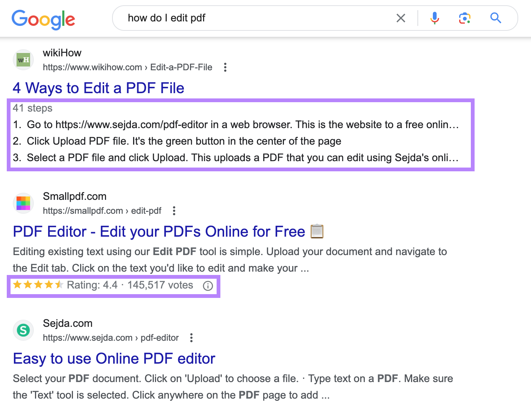
Task: Select the microphone for voice search
Action: coord(434,18)
